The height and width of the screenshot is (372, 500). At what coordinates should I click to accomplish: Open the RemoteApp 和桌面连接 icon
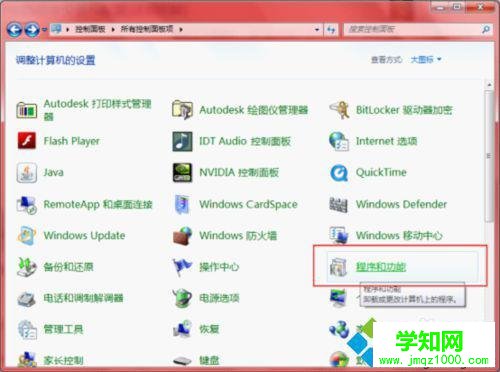pyautogui.click(x=27, y=204)
